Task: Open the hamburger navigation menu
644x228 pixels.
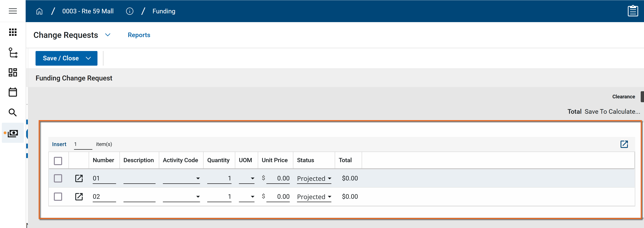Action: pos(13,11)
